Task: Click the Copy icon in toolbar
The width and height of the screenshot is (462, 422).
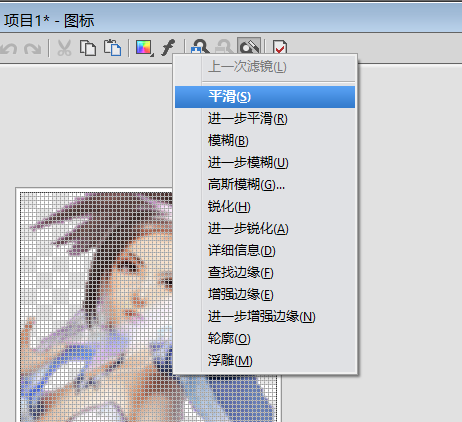Action: pos(88,48)
